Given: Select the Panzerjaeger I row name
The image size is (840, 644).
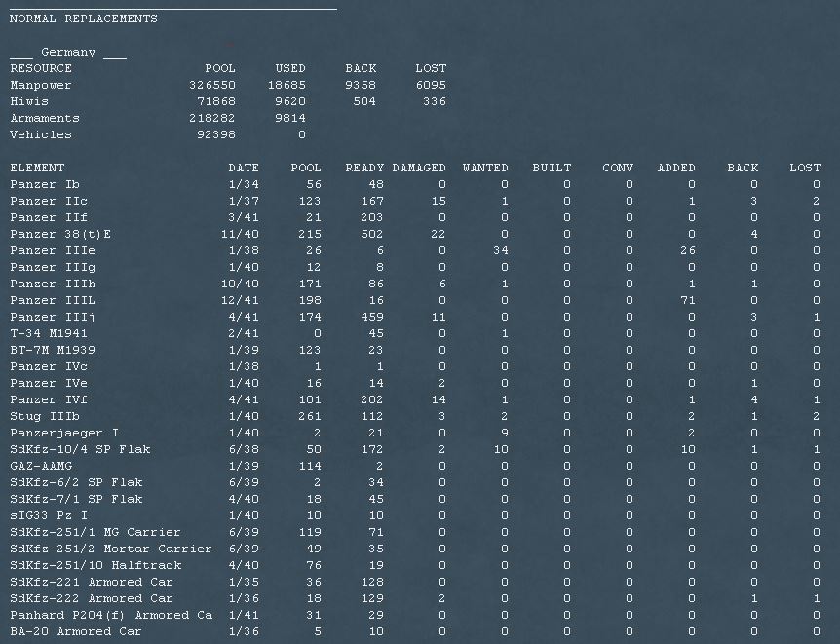Looking at the screenshot, I should click(x=64, y=433).
